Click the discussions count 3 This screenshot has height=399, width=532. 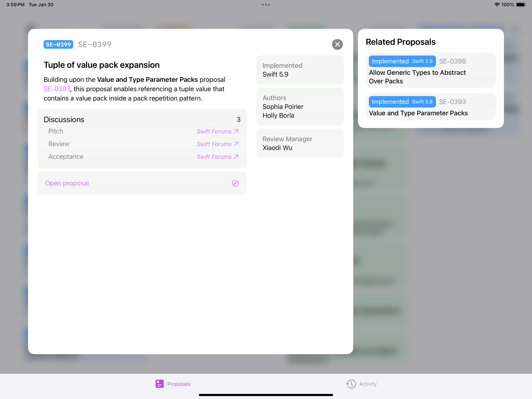pyautogui.click(x=238, y=120)
